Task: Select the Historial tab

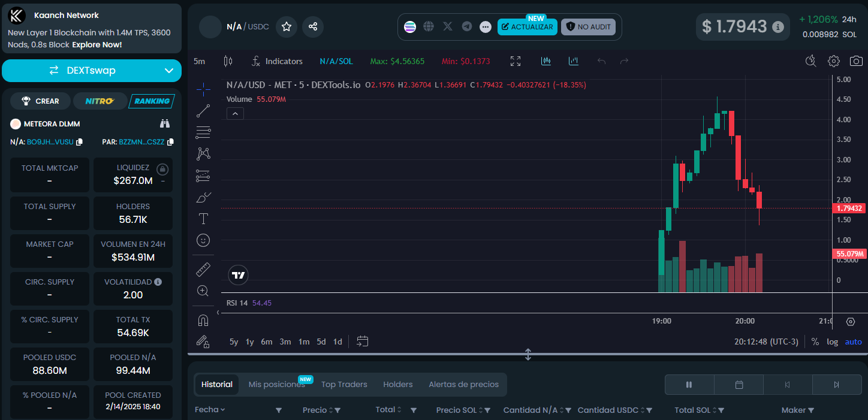Action: pos(217,385)
